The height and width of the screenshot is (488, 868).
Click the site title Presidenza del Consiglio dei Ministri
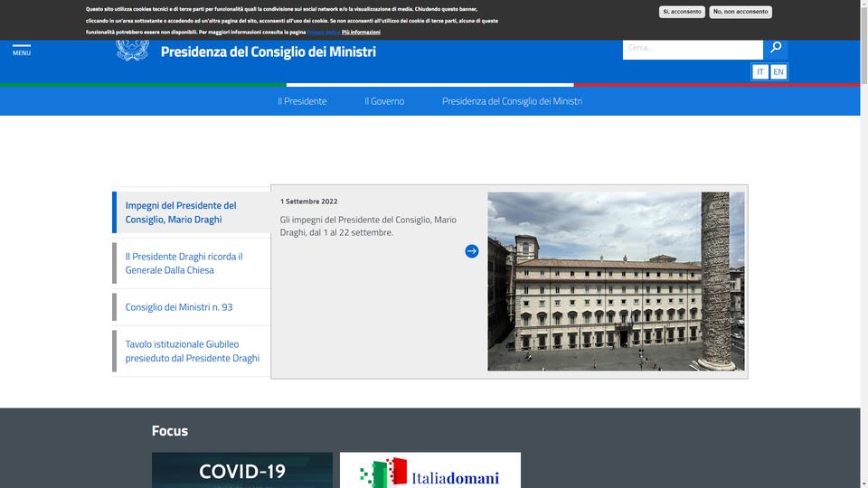point(268,52)
